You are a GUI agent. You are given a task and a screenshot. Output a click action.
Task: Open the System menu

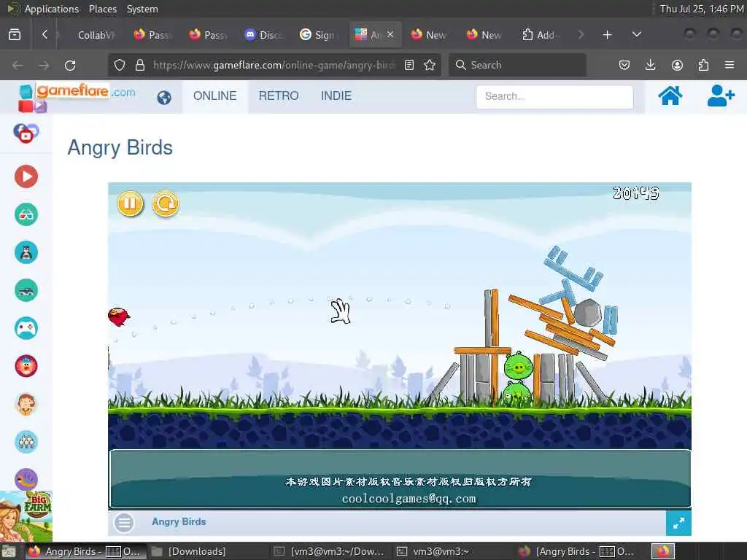point(142,9)
